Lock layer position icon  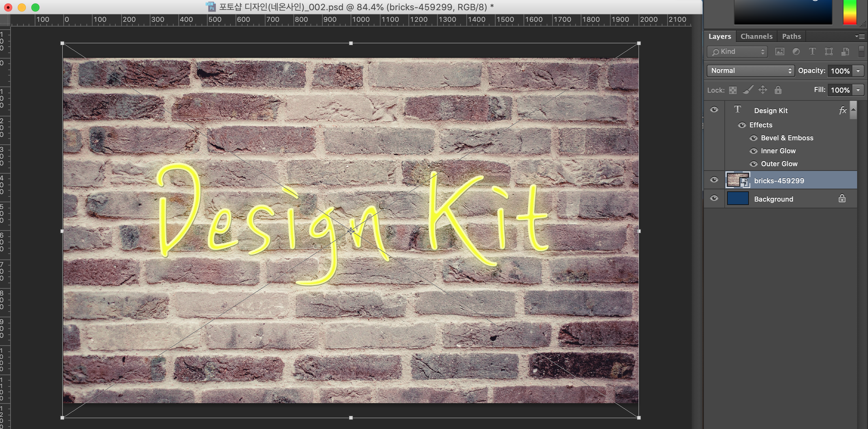click(x=763, y=90)
